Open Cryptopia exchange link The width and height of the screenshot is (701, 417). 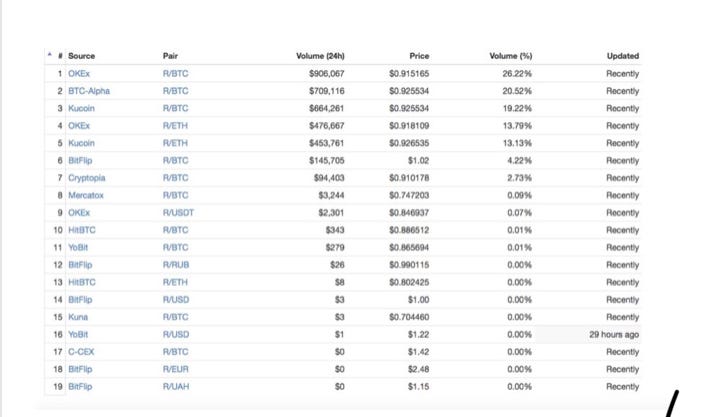point(87,178)
